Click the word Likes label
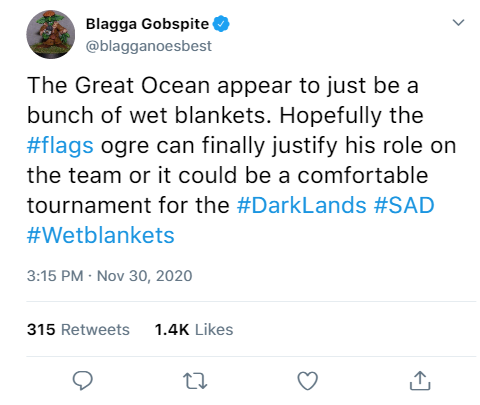 [x=214, y=330]
